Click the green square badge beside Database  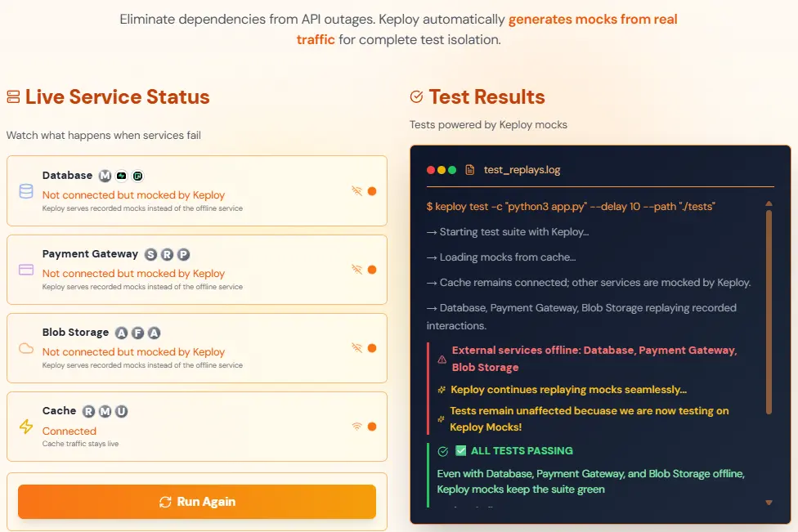click(137, 176)
